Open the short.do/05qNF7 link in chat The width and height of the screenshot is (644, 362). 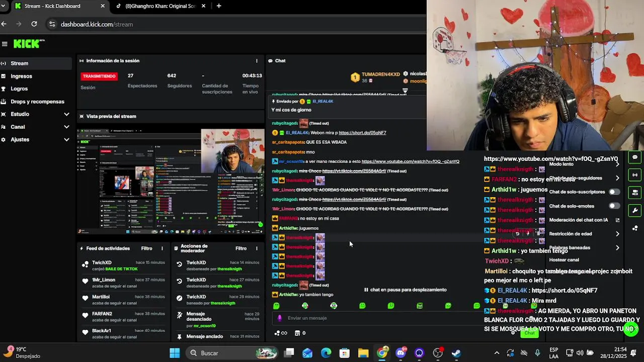pyautogui.click(x=362, y=133)
